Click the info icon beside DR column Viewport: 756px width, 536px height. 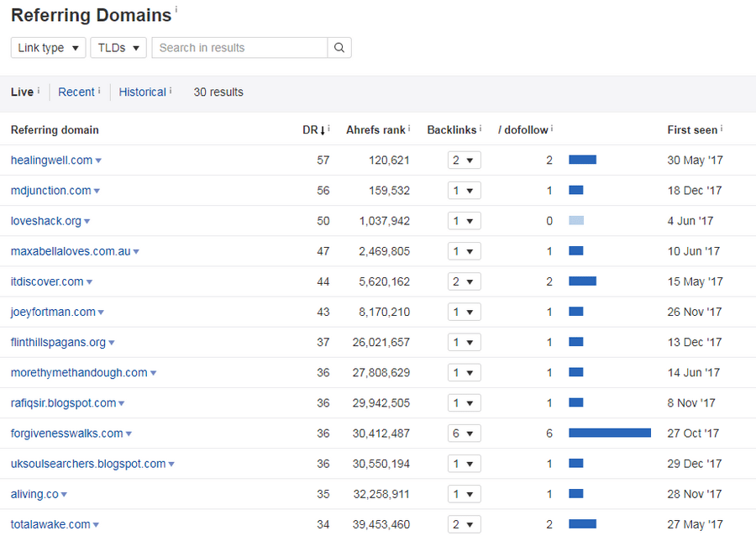coord(328,129)
